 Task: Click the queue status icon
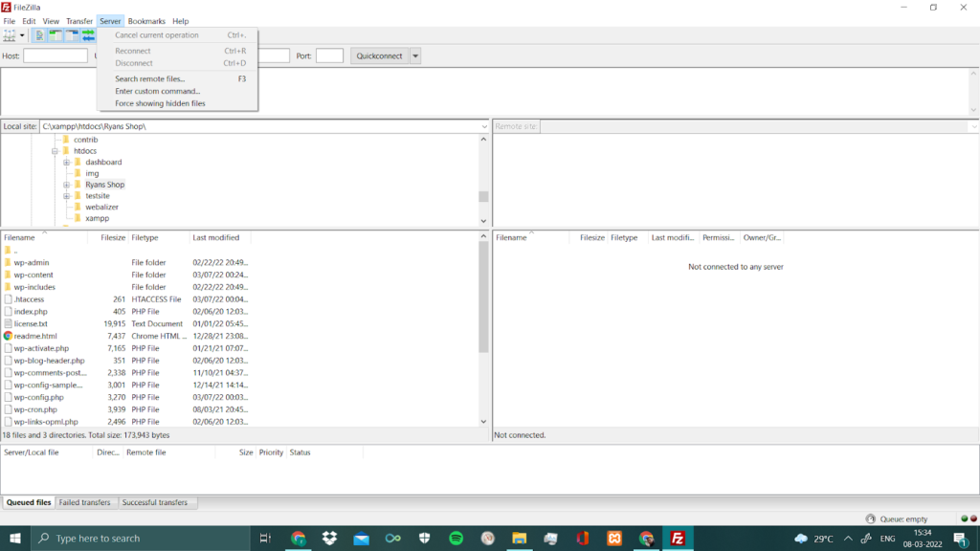pos(871,519)
